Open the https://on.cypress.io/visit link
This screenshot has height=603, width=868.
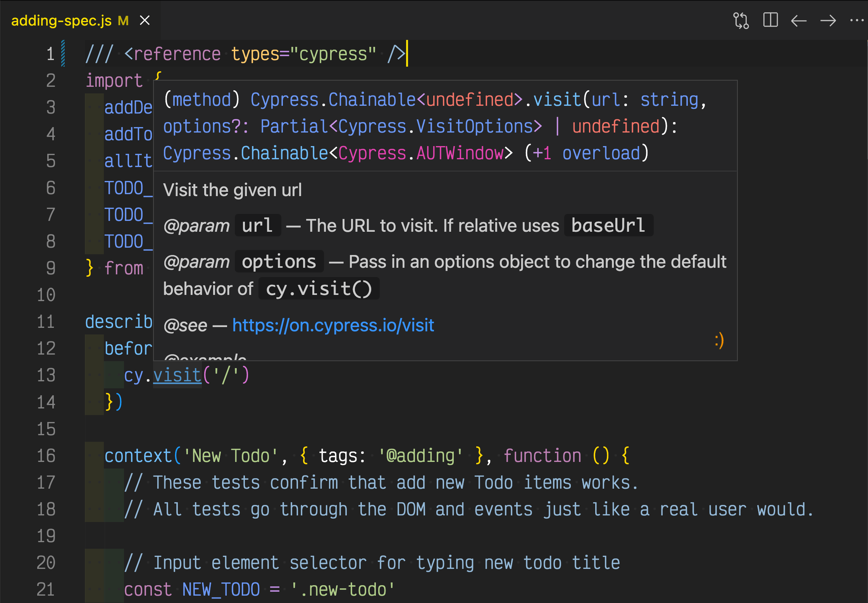[x=333, y=325]
